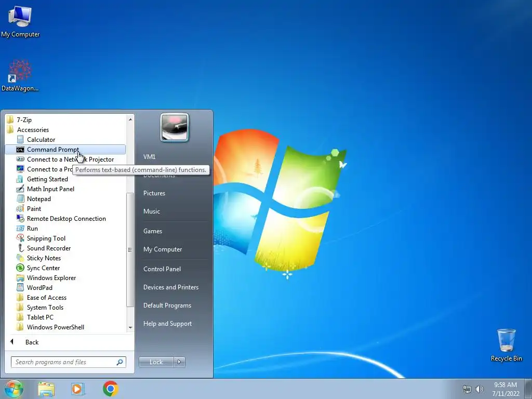Screen dimensions: 532x399
Task: Open Getting Started entry
Action: [47, 179]
